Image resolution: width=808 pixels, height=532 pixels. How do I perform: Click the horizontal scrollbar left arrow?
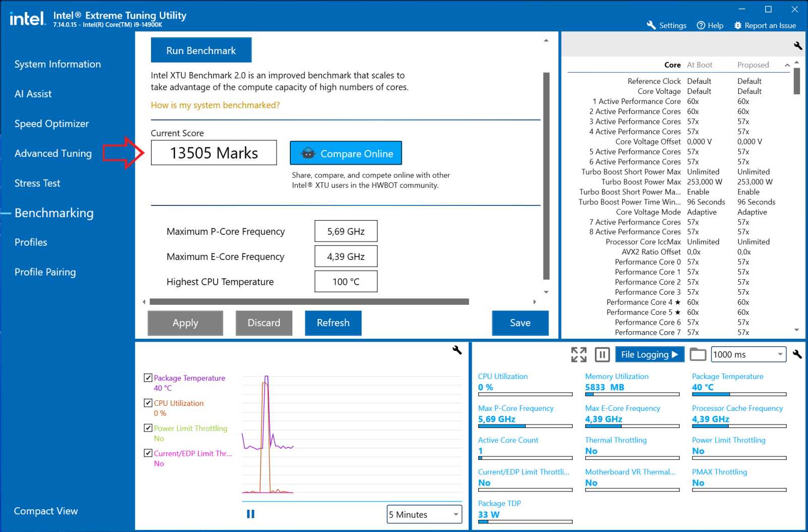pyautogui.click(x=144, y=302)
